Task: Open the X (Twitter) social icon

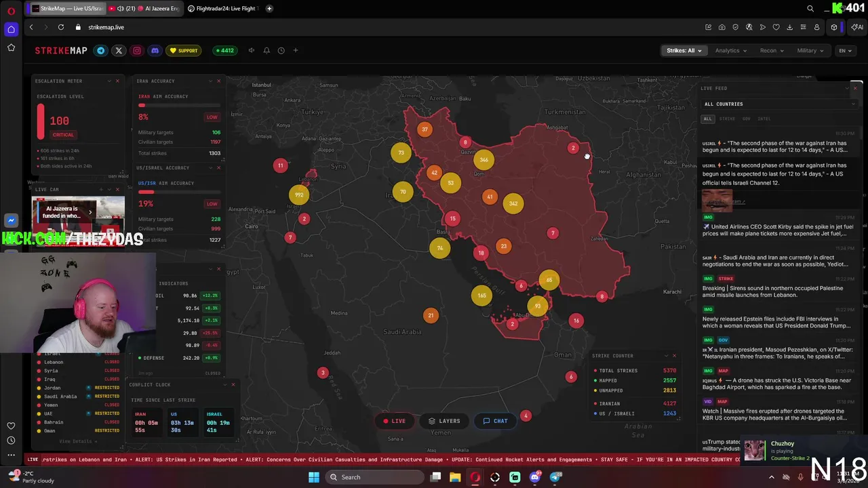Action: 119,50
